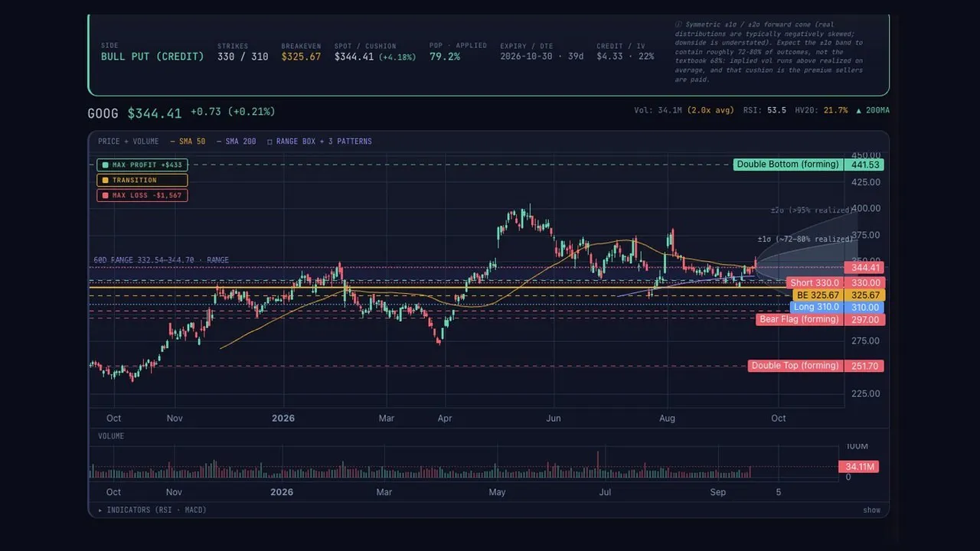This screenshot has height=551, width=980.
Task: Click the Long 310.0 strike marker
Action: [x=816, y=308]
